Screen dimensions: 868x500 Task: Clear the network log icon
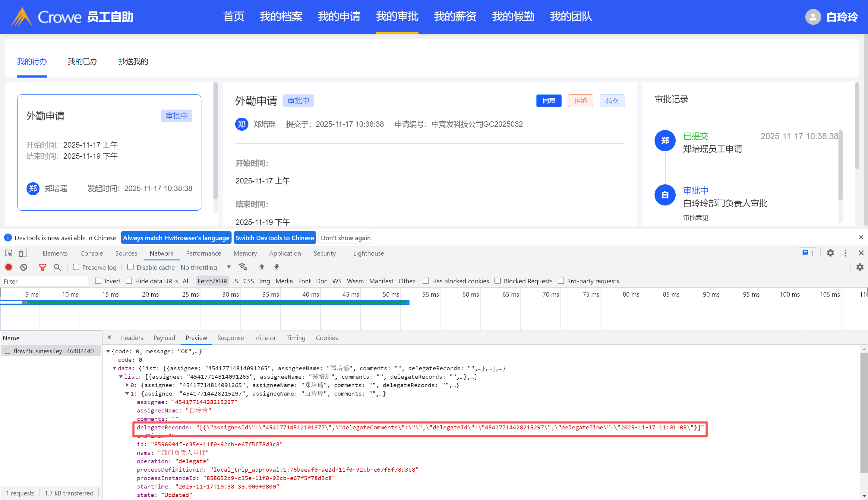coord(24,267)
